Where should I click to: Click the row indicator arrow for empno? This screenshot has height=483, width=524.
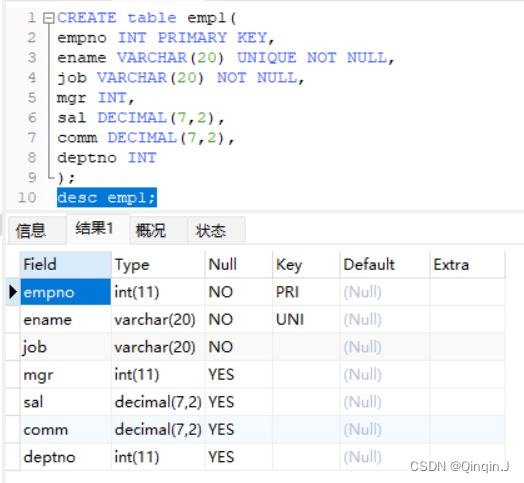click(13, 292)
